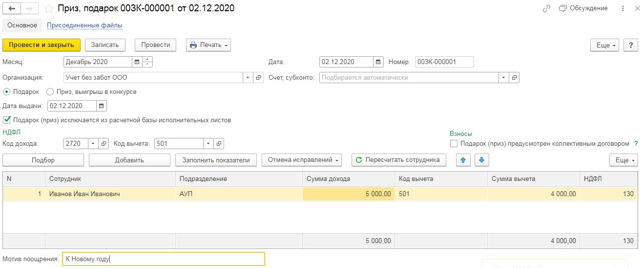644x268 pixels.
Task: Open calendar for the Месяц field
Action: [137, 62]
